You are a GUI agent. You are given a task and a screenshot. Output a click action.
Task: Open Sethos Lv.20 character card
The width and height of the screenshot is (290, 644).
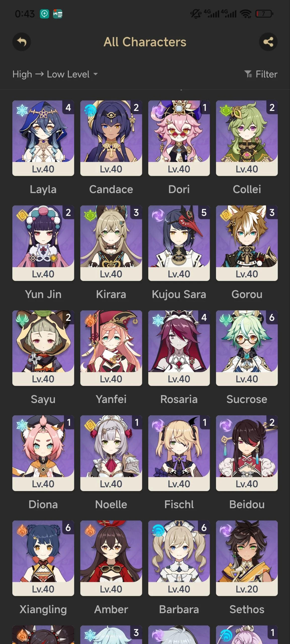(247, 558)
